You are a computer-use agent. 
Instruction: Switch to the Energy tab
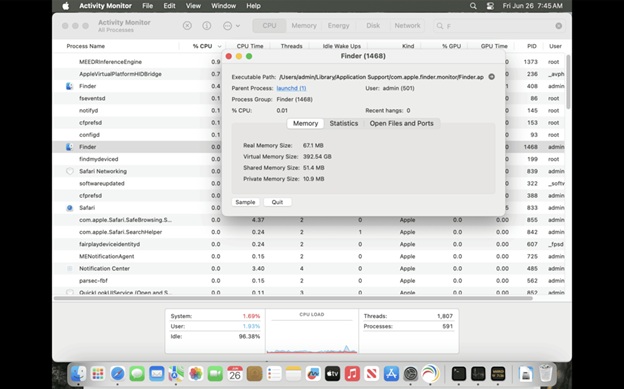338,25
